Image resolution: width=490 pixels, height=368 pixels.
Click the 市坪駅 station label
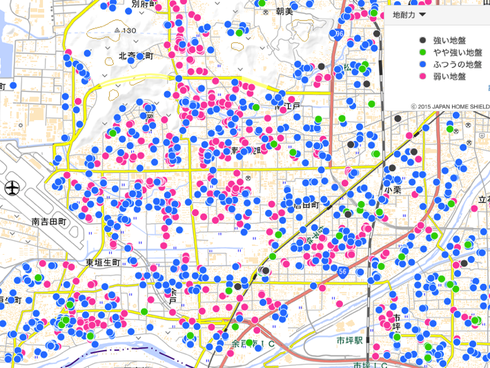pyautogui.click(x=349, y=341)
